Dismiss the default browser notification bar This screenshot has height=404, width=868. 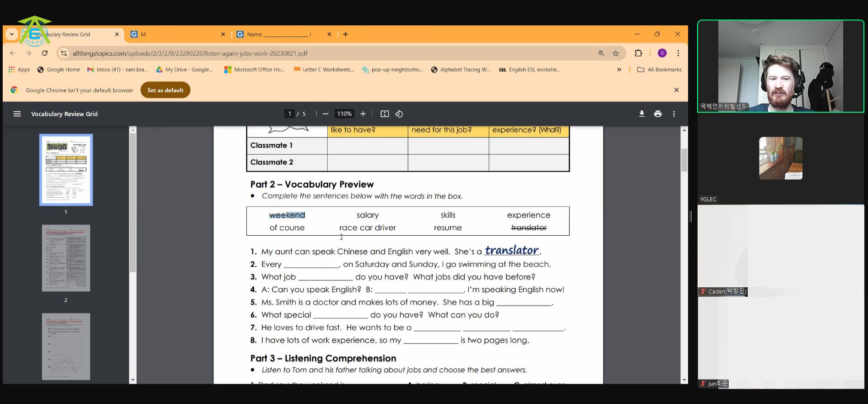676,90
